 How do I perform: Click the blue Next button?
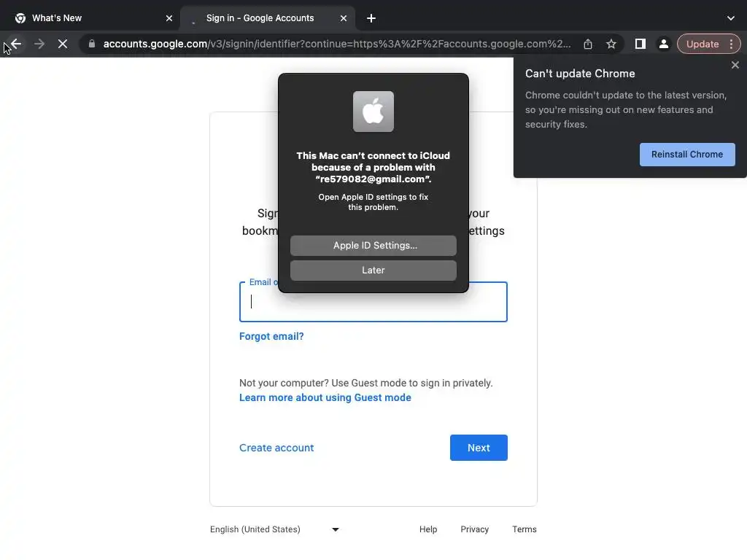(479, 448)
